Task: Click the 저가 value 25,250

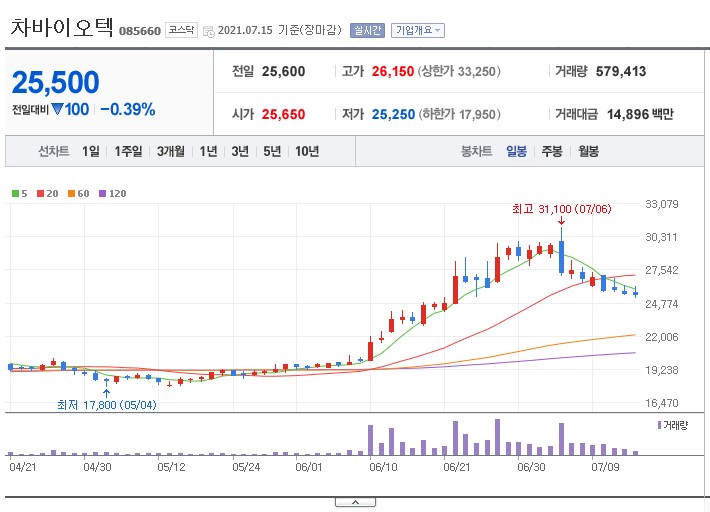Action: [393, 115]
